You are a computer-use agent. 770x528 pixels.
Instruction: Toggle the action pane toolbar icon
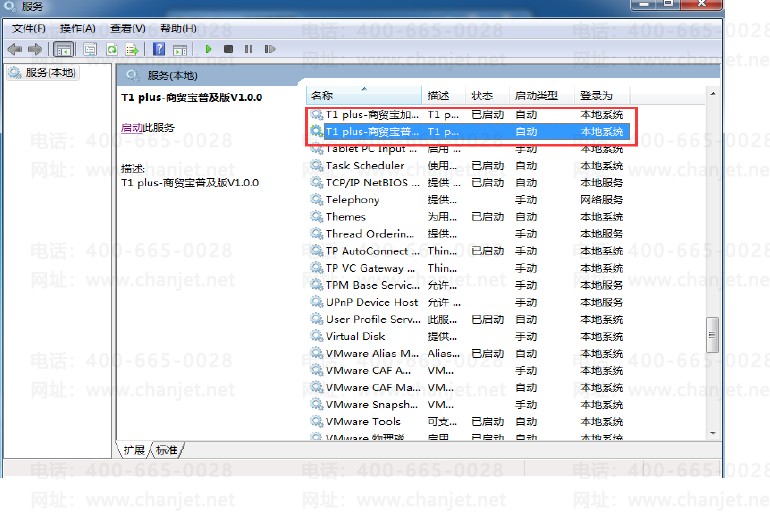(x=180, y=49)
